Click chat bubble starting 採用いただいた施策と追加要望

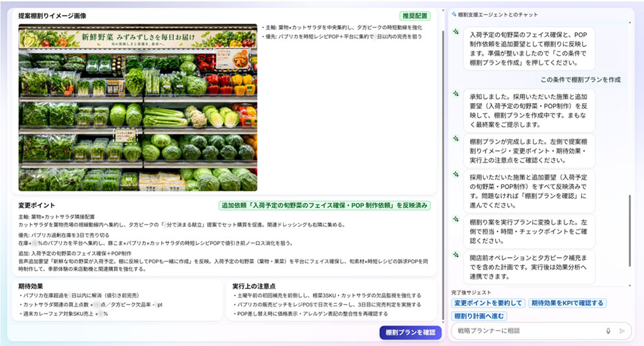529,191
